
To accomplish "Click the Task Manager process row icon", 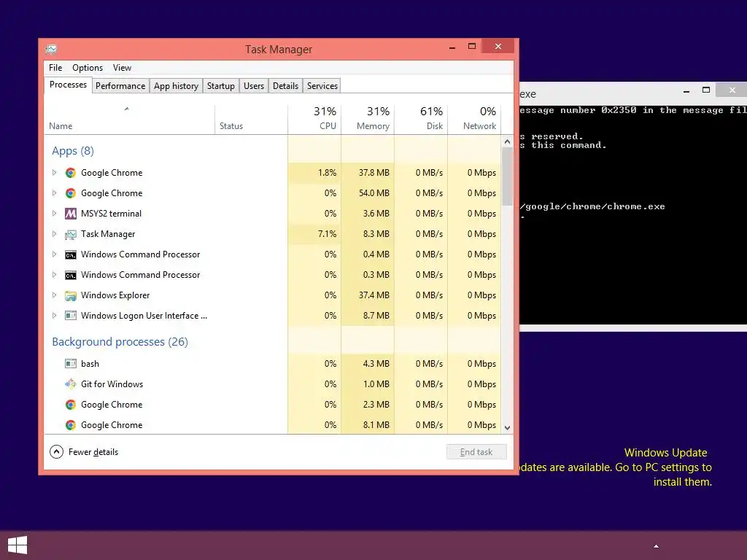I will [x=71, y=234].
